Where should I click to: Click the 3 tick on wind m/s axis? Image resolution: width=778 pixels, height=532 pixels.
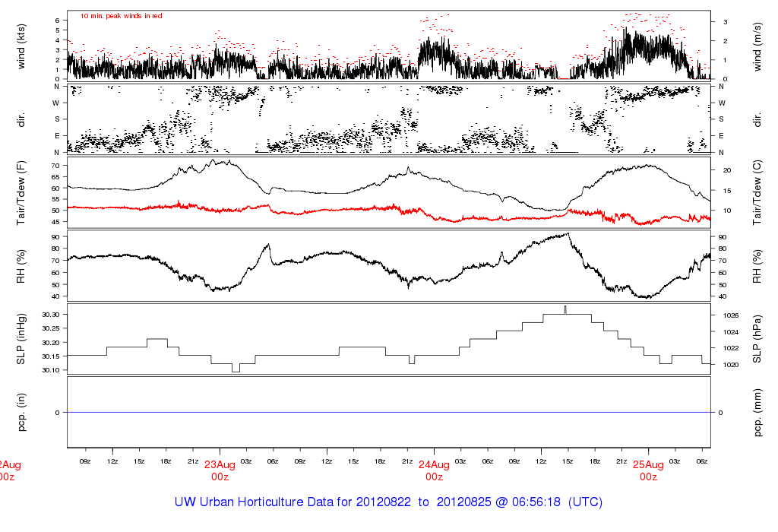click(x=726, y=22)
